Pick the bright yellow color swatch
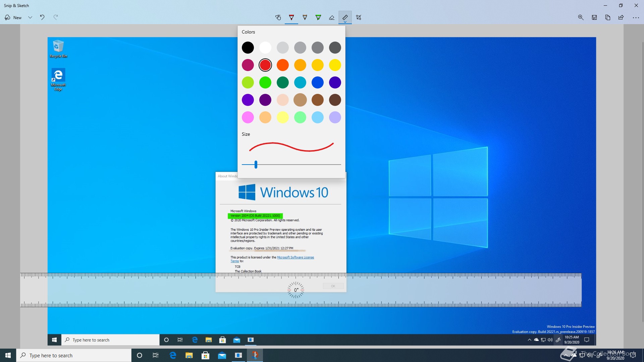This screenshot has width=644, height=362. pyautogui.click(x=335, y=65)
